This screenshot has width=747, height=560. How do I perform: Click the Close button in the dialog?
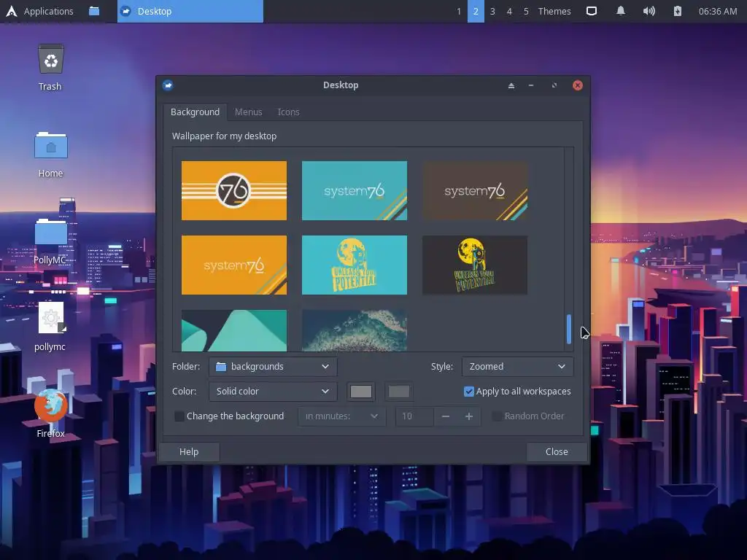(557, 452)
